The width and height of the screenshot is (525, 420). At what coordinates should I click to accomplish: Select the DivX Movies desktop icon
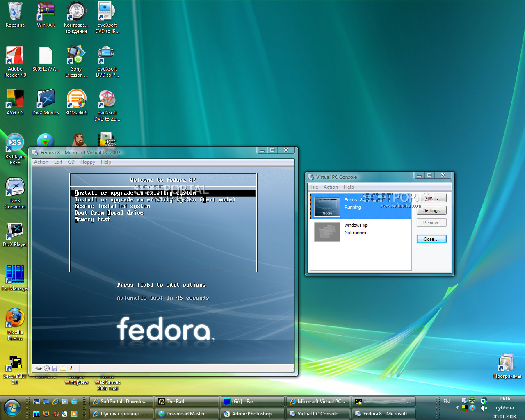46,103
